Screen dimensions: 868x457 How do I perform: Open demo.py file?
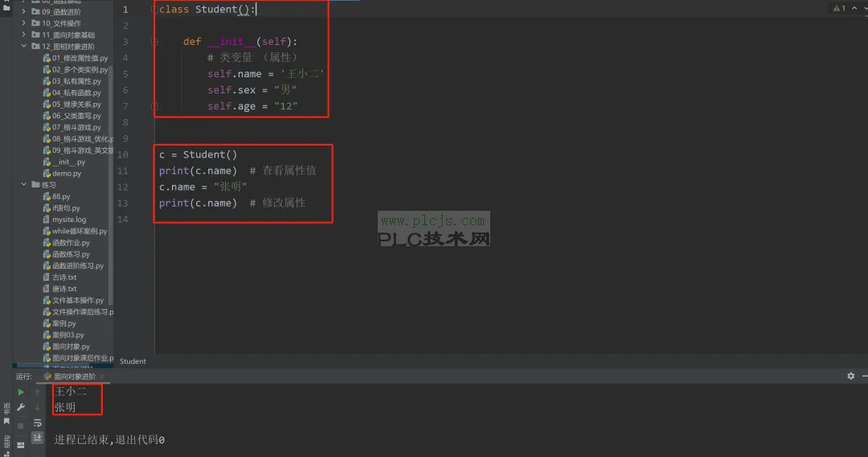click(x=62, y=173)
